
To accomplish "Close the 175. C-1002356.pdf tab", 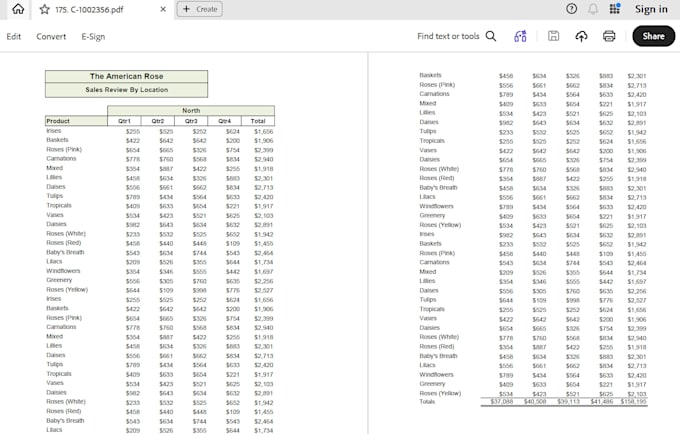I will [x=163, y=9].
